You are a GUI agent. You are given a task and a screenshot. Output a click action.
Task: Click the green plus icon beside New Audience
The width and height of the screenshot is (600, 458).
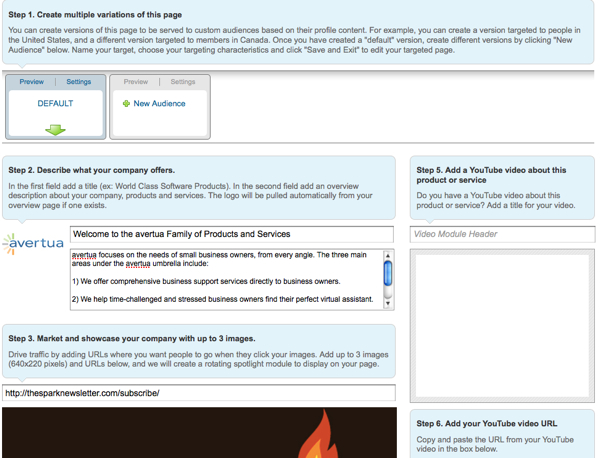pos(126,104)
